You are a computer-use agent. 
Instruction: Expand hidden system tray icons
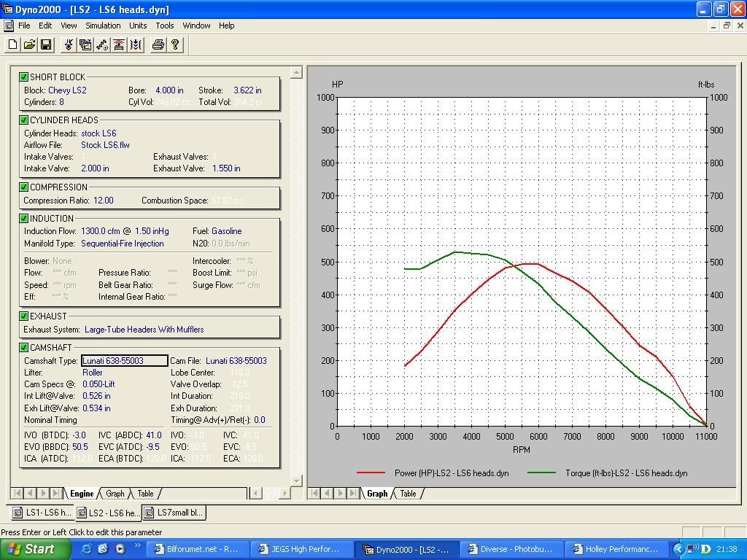(x=678, y=549)
